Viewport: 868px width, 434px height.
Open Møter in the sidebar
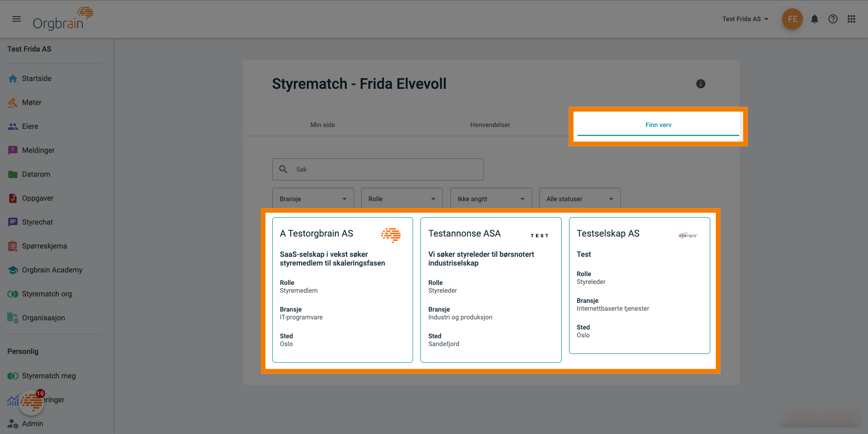click(32, 103)
